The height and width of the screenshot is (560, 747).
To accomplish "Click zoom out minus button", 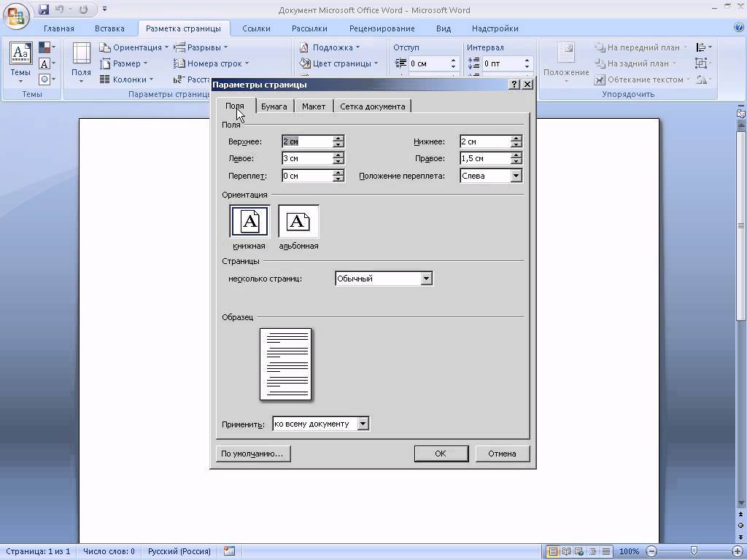I will tap(651, 551).
